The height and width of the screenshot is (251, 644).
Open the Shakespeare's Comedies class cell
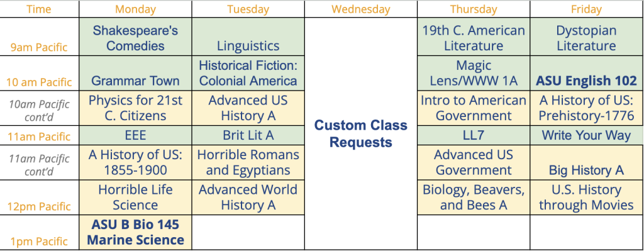(x=135, y=37)
